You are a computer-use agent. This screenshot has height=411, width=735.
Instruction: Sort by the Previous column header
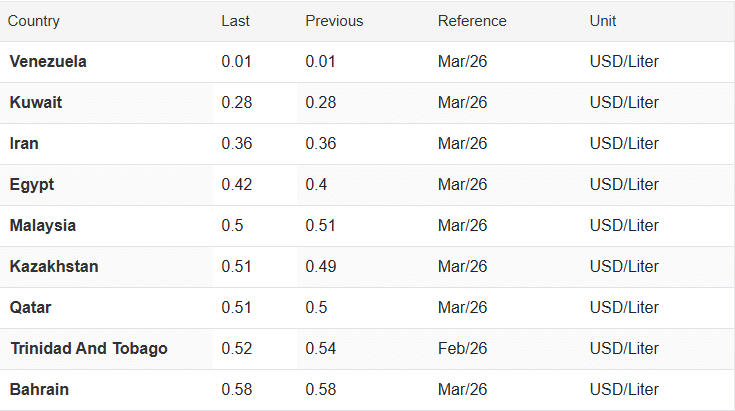(x=334, y=21)
